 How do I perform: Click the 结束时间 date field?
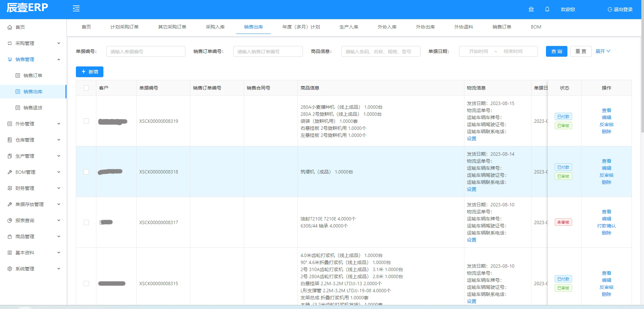coord(513,51)
